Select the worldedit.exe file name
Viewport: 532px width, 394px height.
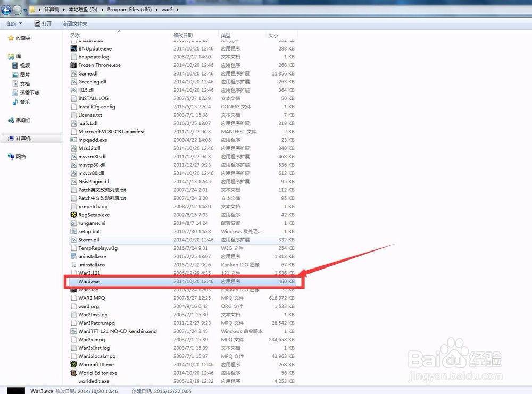(94, 381)
